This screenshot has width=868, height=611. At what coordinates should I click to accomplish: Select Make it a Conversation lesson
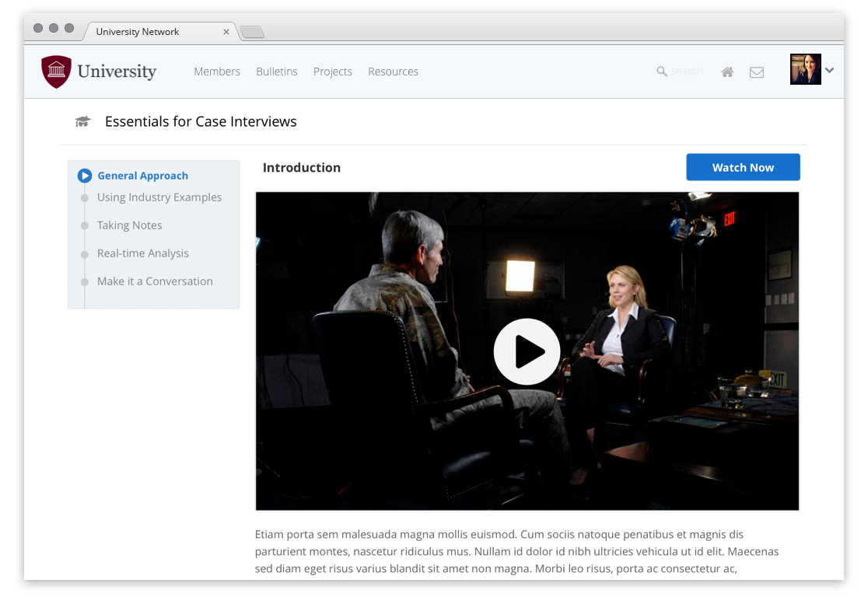click(x=155, y=281)
